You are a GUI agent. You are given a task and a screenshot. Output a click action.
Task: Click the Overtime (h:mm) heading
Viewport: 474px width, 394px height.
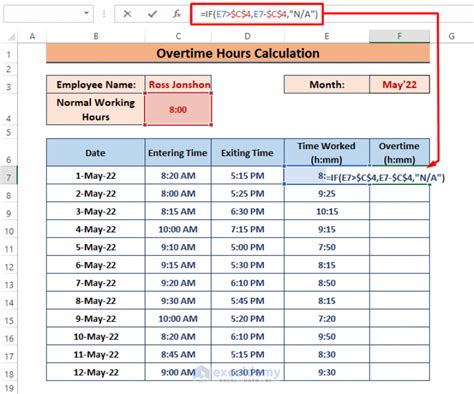click(x=399, y=153)
